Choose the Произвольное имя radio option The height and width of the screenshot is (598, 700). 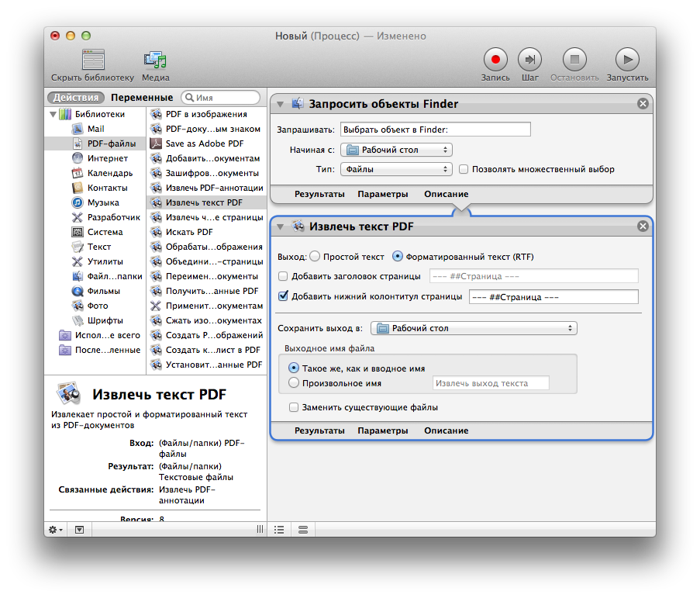click(294, 383)
